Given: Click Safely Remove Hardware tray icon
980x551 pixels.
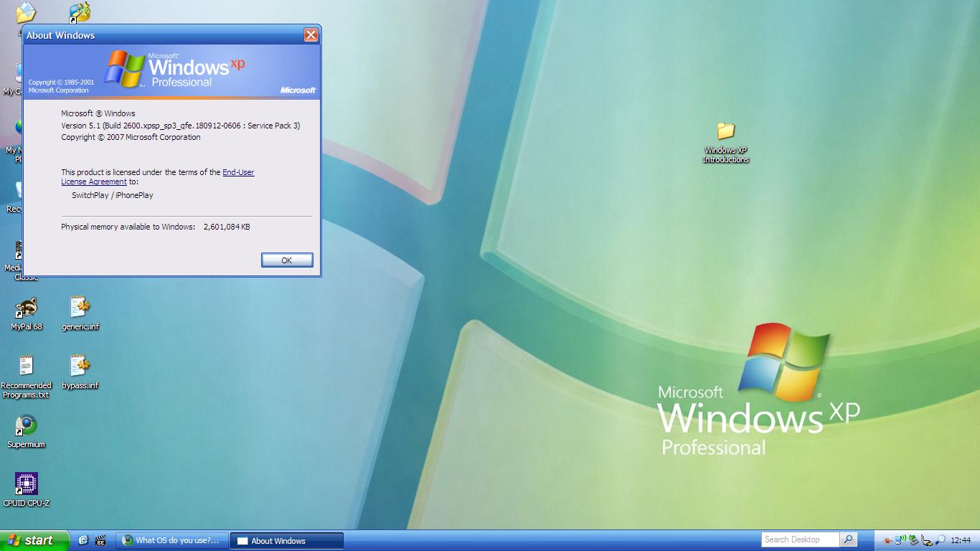Looking at the screenshot, I should point(926,540).
